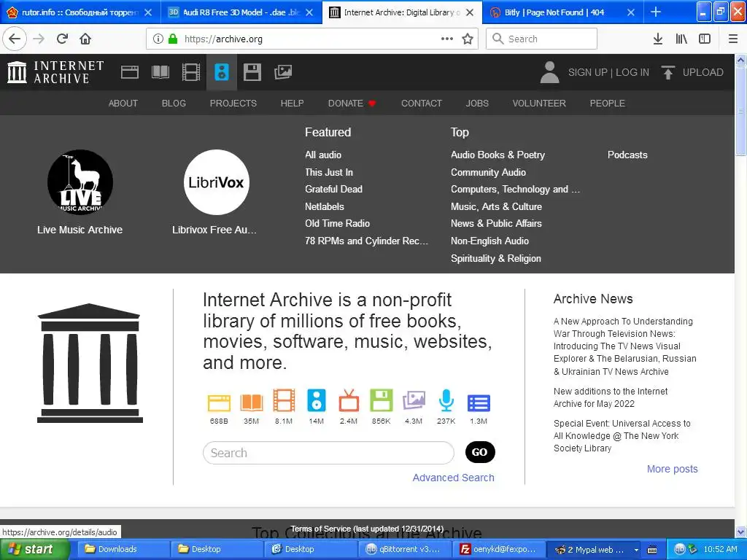Reload the page

[62, 39]
